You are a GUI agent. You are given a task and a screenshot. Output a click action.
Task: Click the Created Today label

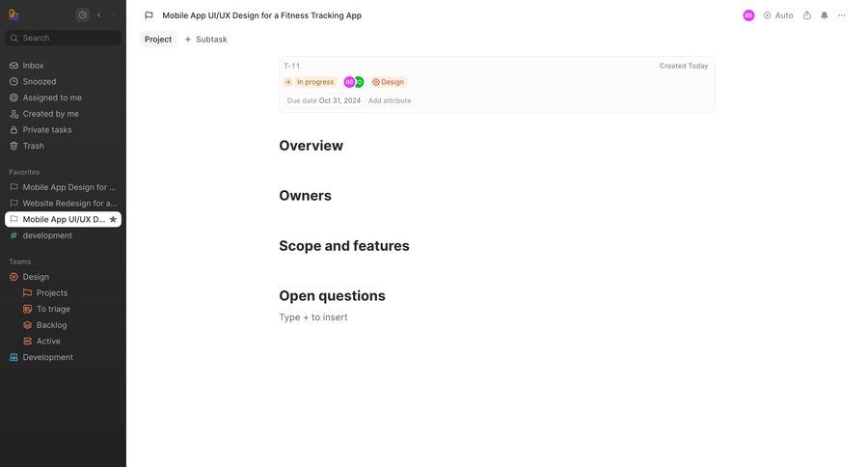click(x=684, y=66)
